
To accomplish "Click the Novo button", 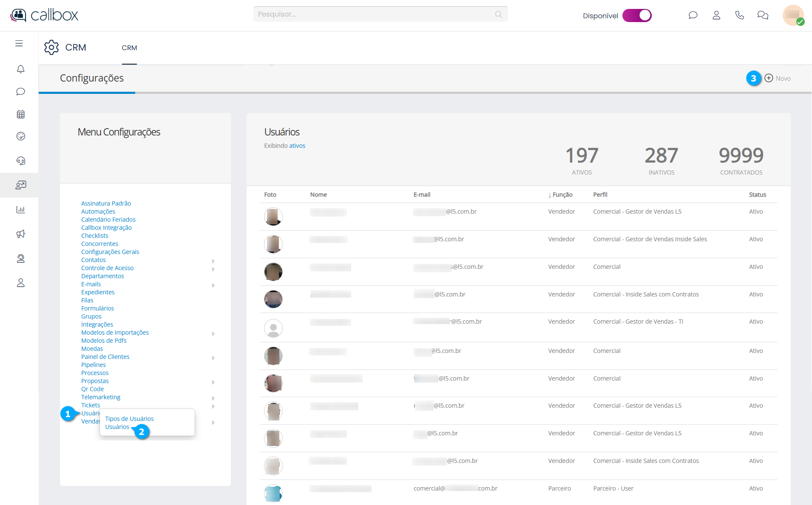I will (778, 78).
